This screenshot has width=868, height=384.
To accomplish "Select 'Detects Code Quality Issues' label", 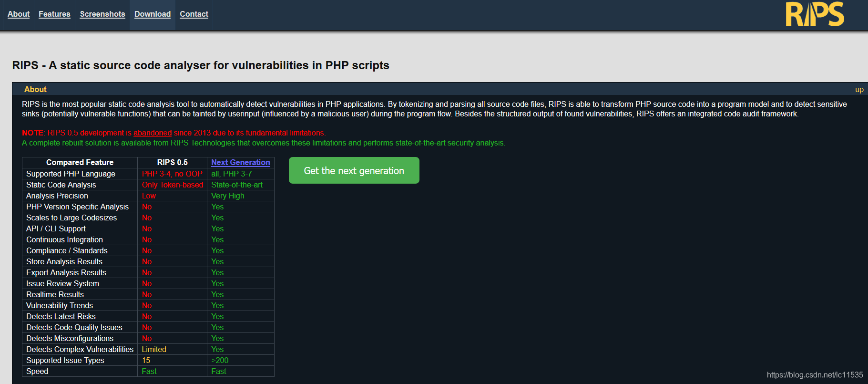I will (74, 328).
